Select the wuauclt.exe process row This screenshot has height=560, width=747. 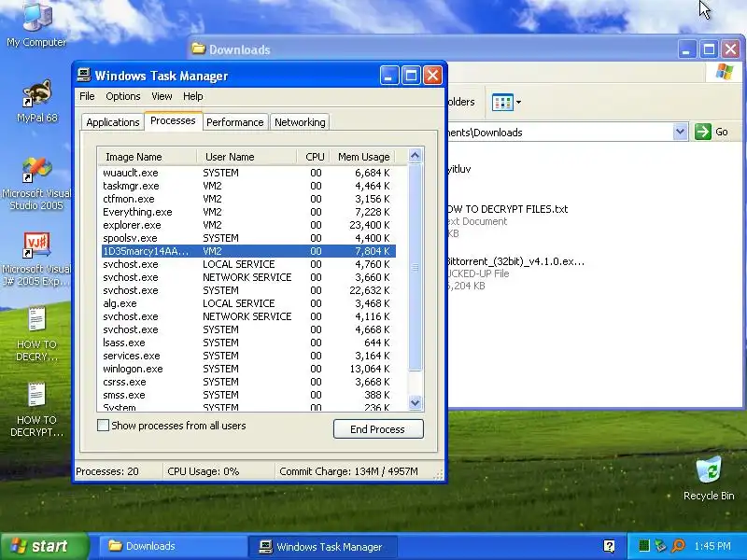pyautogui.click(x=248, y=173)
